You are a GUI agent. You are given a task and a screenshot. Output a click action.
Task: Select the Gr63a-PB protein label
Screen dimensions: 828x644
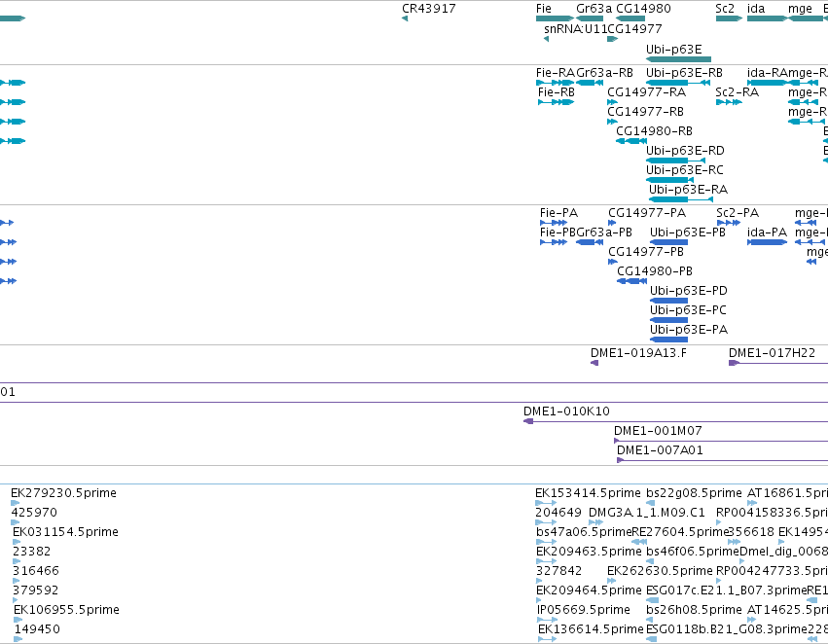pos(604,233)
